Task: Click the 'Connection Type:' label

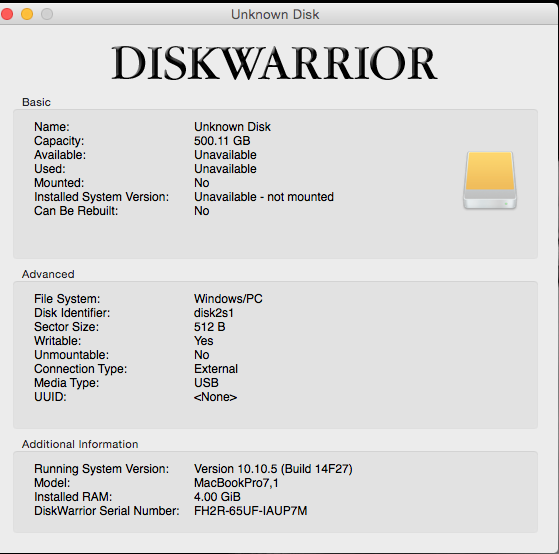Action: tap(81, 369)
